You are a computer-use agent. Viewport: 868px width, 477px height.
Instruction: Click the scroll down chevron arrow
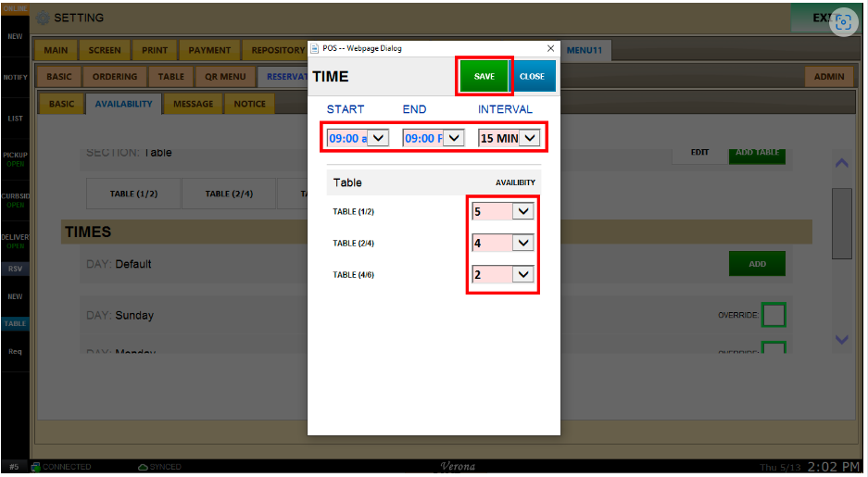pyautogui.click(x=841, y=340)
